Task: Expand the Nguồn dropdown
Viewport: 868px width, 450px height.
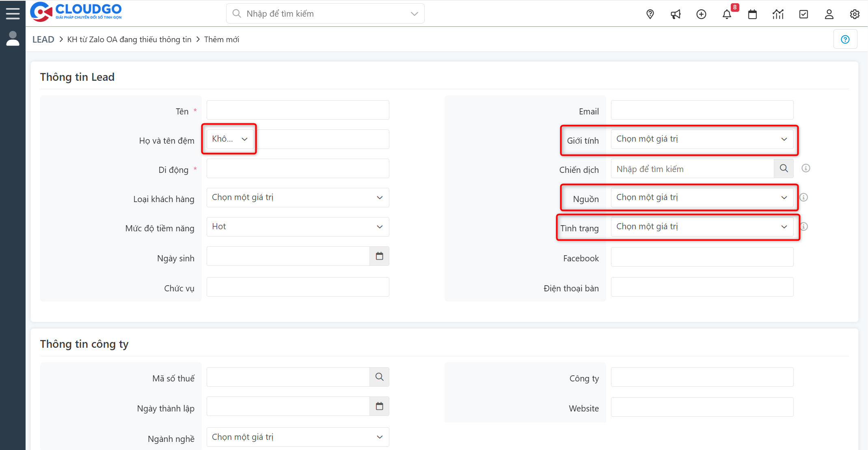Action: 702,198
